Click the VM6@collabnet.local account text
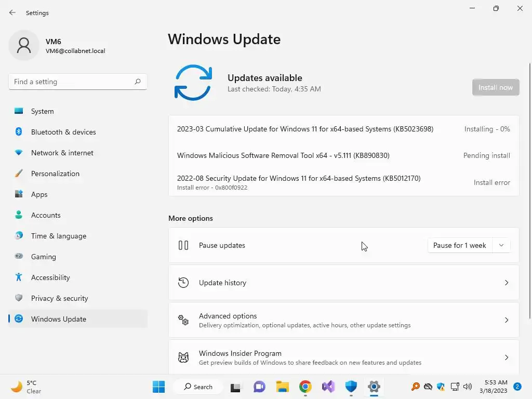 click(x=75, y=51)
